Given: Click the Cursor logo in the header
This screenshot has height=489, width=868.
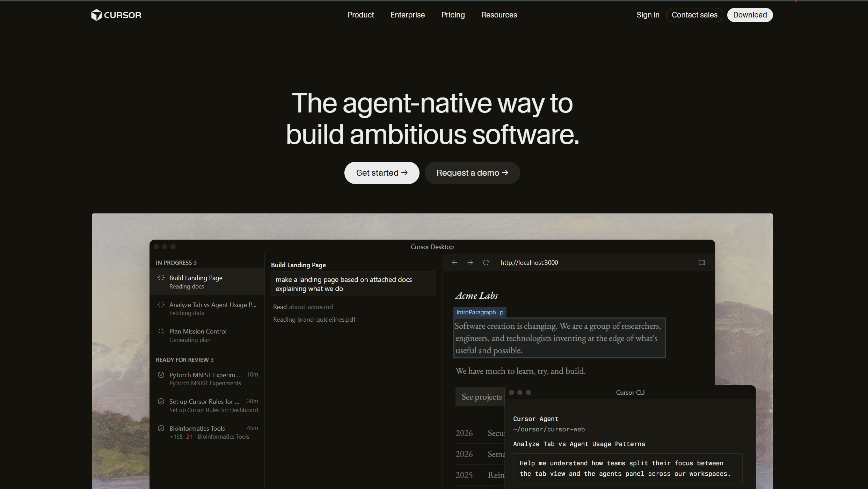Looking at the screenshot, I should pyautogui.click(x=116, y=15).
